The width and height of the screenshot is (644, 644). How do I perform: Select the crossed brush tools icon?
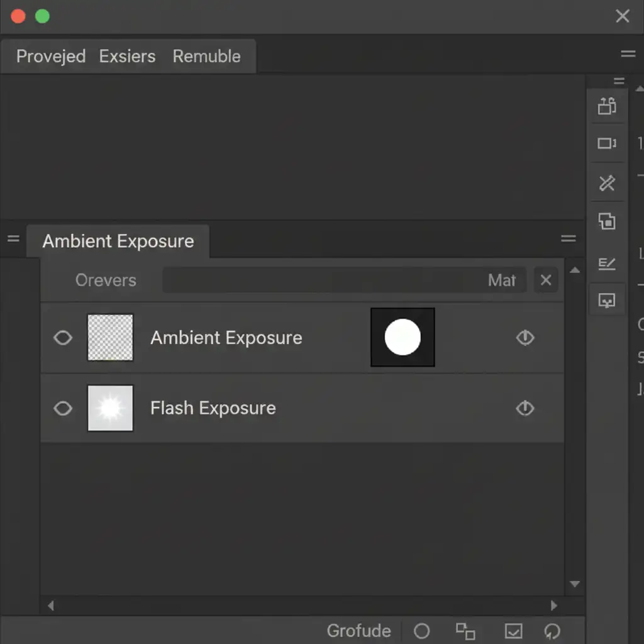tap(607, 183)
